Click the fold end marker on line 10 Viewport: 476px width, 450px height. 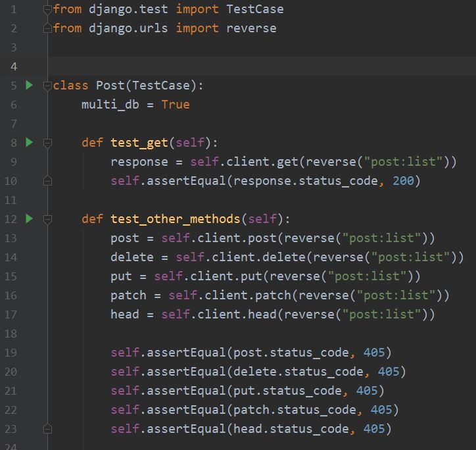pos(47,180)
